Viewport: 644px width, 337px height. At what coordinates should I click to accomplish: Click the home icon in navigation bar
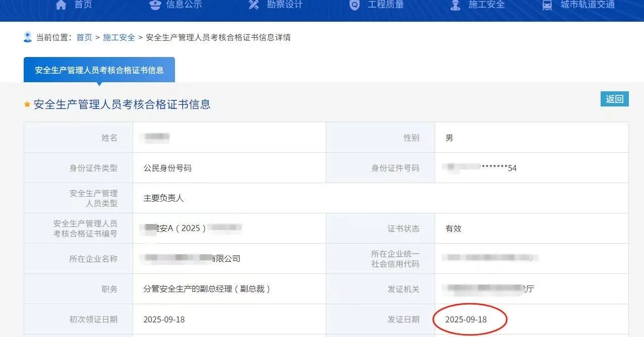click(61, 5)
